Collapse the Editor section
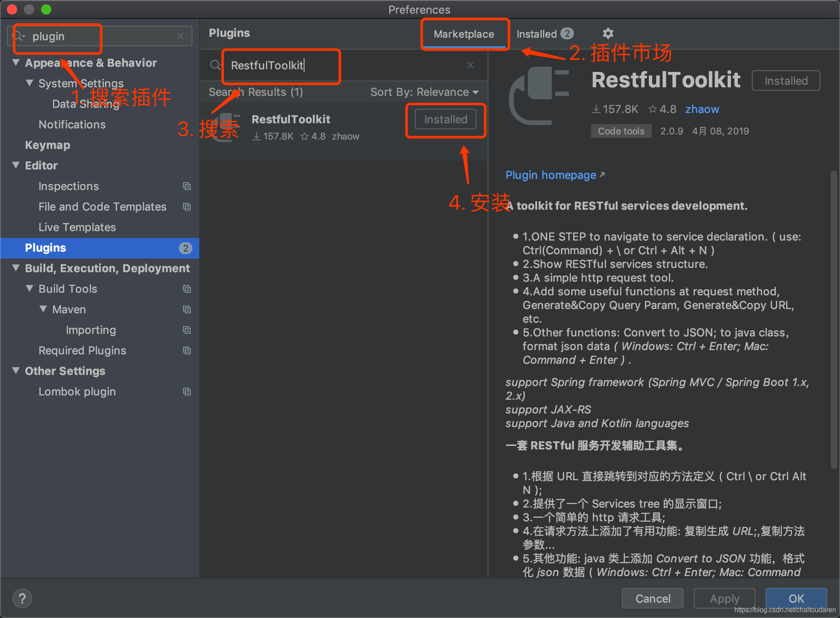Viewport: 840px width, 618px height. pyautogui.click(x=16, y=165)
